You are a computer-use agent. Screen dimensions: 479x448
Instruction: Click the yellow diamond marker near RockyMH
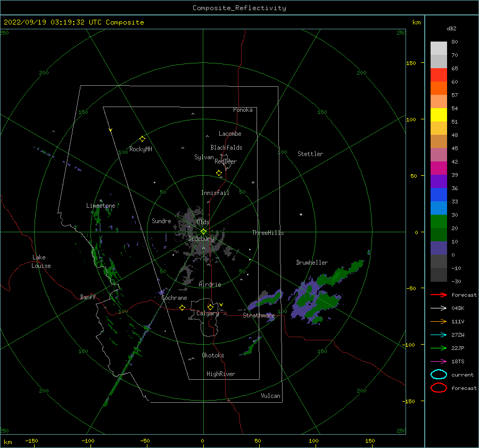coord(142,139)
